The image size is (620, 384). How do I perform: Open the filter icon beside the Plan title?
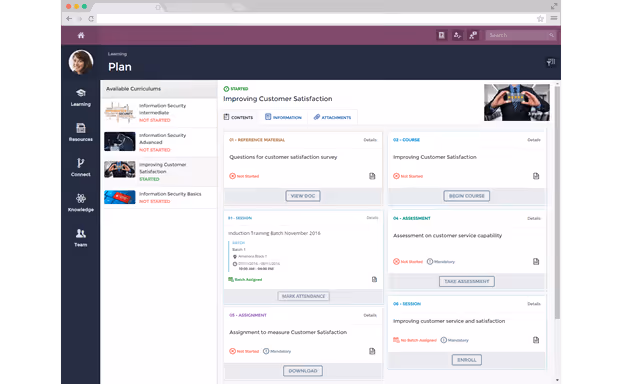click(x=551, y=62)
